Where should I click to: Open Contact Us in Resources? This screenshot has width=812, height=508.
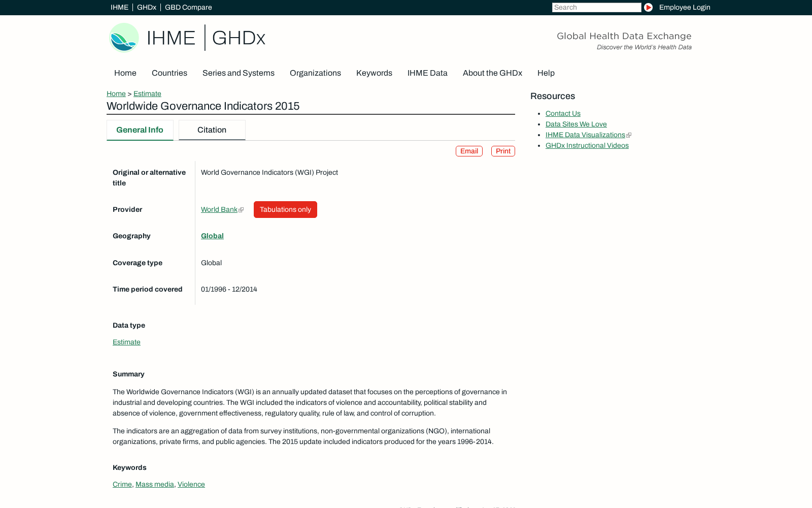563,114
